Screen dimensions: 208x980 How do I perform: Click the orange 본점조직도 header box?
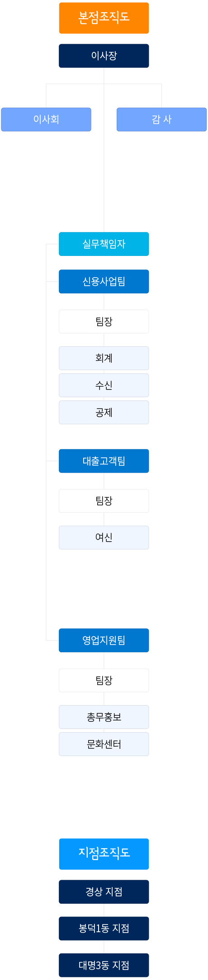(x=104, y=18)
